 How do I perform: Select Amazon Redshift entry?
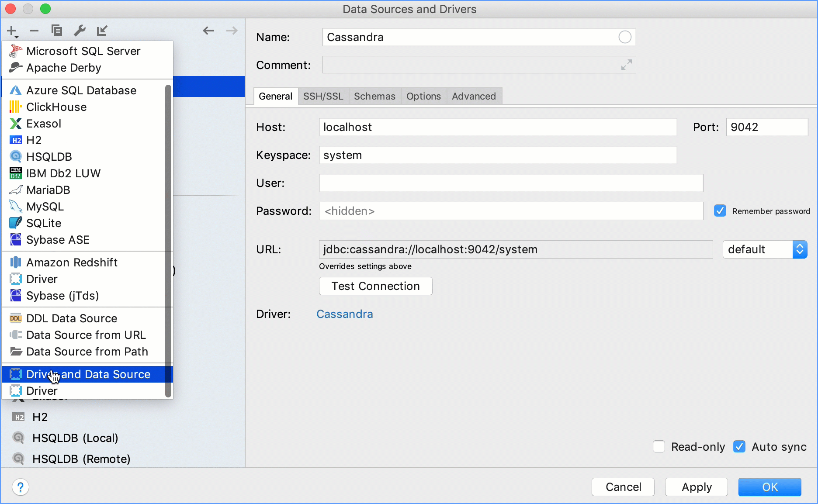[84, 262]
